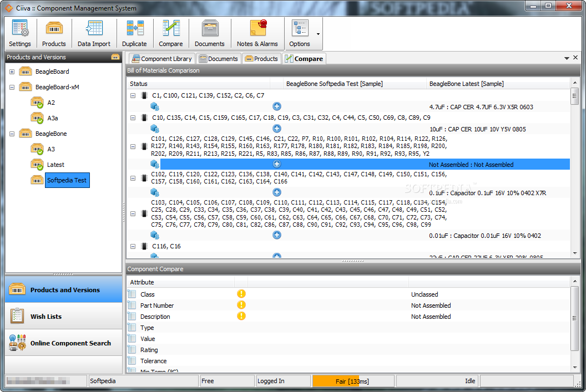Viewport: 586px width, 392px height.
Task: Collapse the C103, C104, C105 group
Action: pyautogui.click(x=133, y=214)
